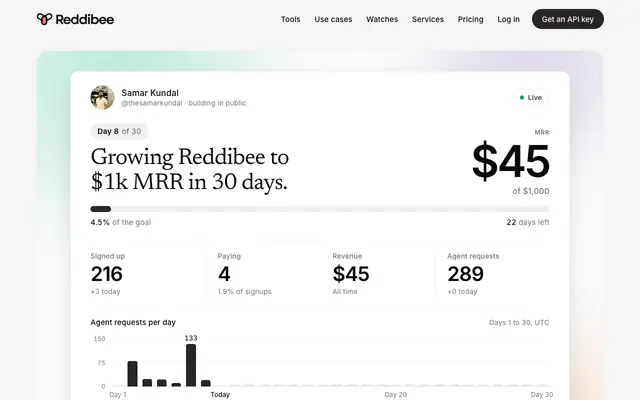
Task: Open the Use cases menu
Action: pos(333,19)
